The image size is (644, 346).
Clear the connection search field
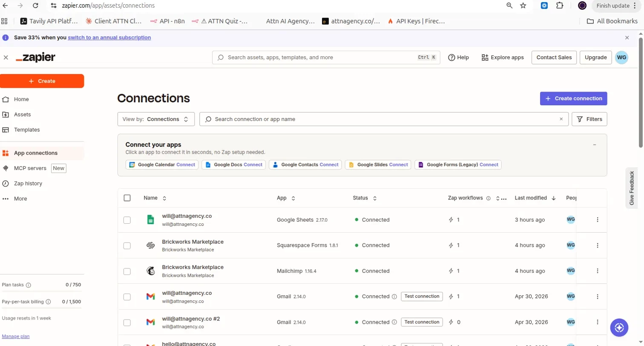pyautogui.click(x=561, y=119)
